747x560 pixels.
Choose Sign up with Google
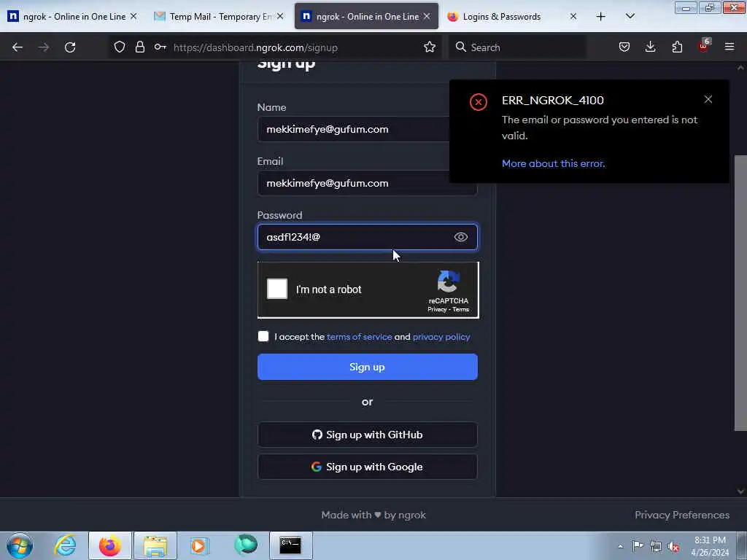point(368,467)
